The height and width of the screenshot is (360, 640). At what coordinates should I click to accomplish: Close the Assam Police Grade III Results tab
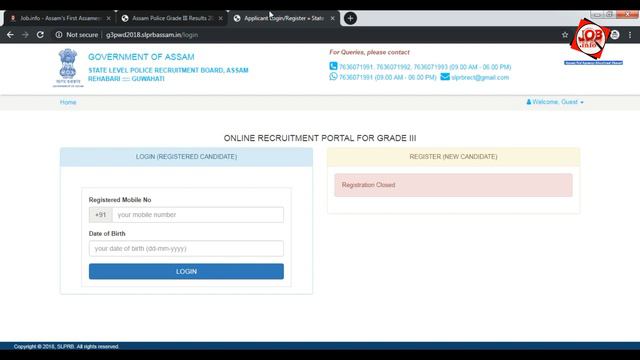click(221, 18)
